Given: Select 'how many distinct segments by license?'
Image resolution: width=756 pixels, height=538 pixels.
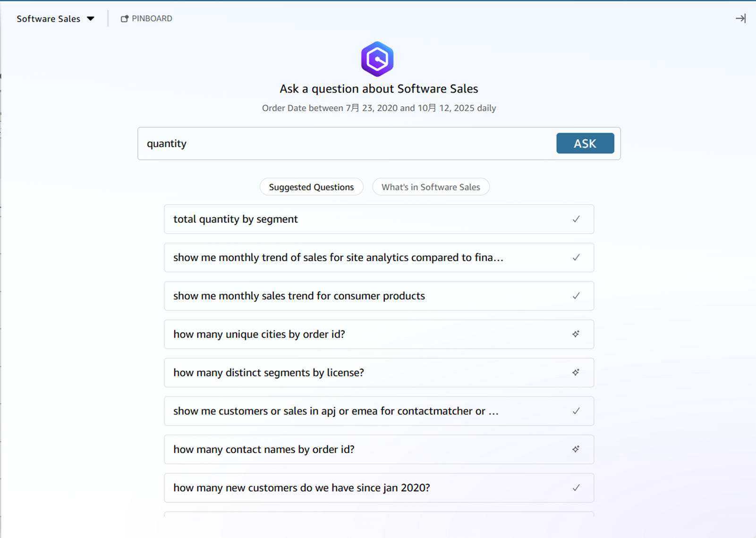Looking at the screenshot, I should click(x=379, y=373).
